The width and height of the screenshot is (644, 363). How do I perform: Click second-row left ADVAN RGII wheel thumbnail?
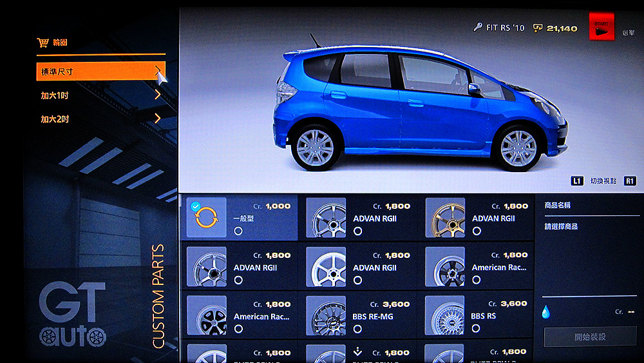click(206, 266)
